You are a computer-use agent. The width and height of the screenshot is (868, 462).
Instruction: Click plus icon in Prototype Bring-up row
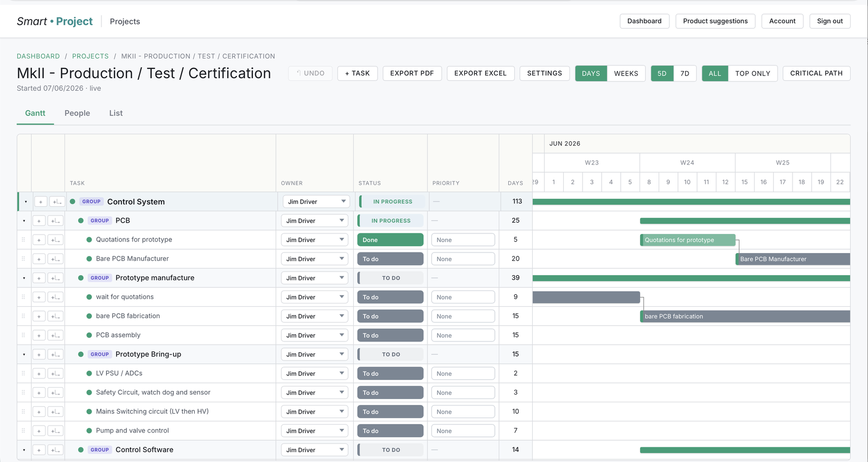click(x=39, y=355)
